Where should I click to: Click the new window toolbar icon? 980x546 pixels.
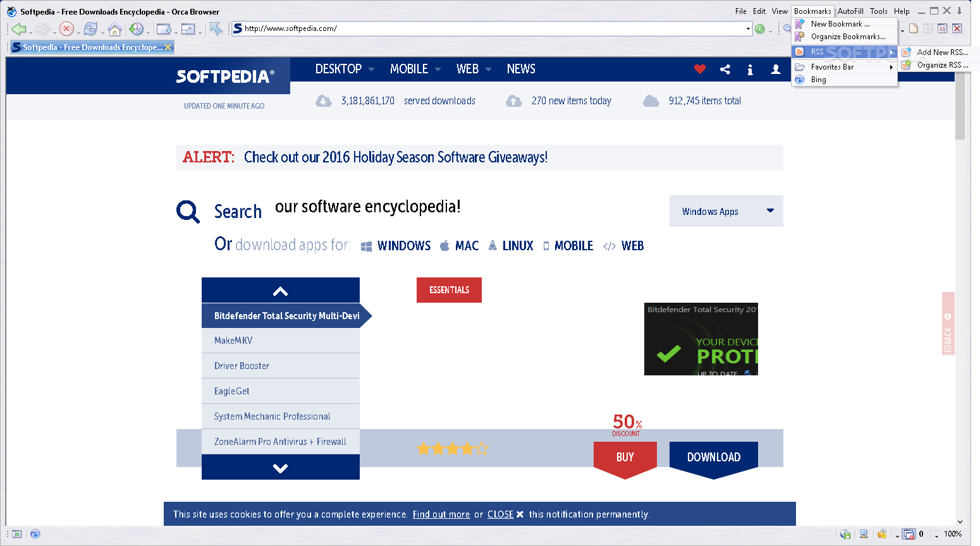[164, 28]
